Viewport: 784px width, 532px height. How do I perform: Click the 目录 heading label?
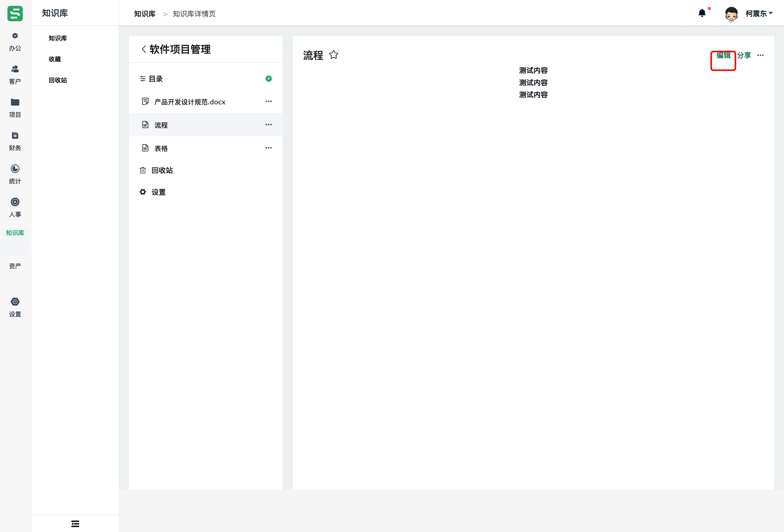pyautogui.click(x=156, y=79)
